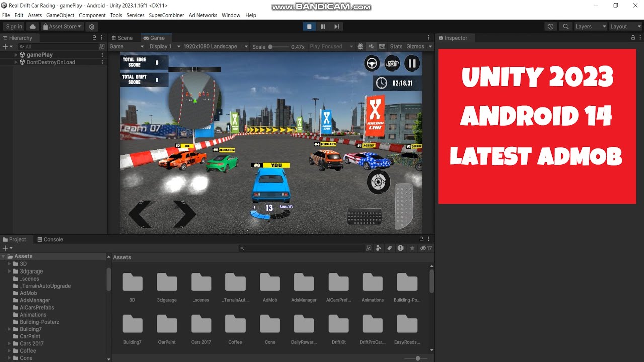Screen dimensions: 644x362
Task: Open the Search by Type filter in Project panel
Action: 379,248
